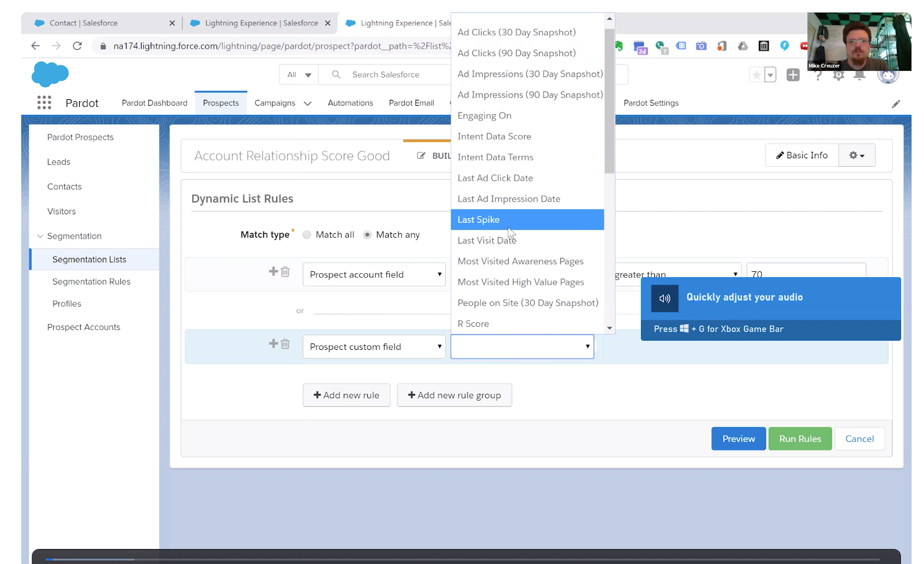Open the favorites list dropdown arrow

[770, 74]
